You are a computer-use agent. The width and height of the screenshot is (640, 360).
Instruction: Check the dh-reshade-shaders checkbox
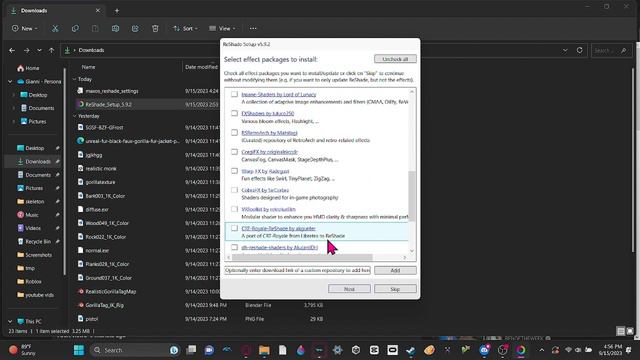[x=234, y=247]
